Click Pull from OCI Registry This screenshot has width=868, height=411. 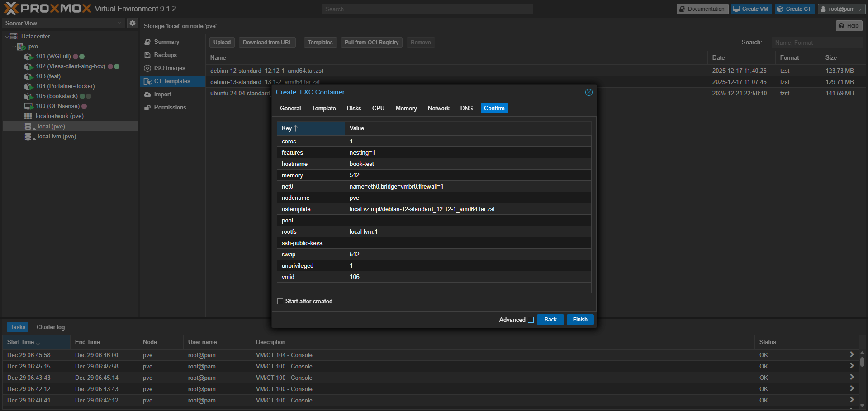point(371,43)
